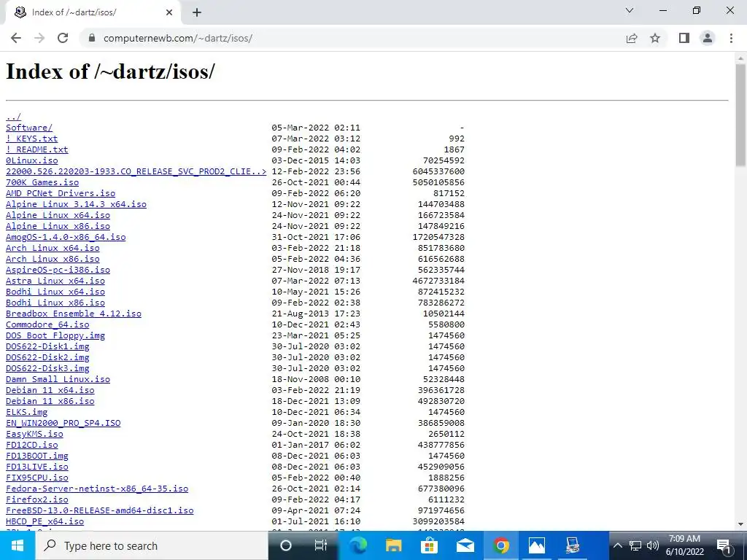Click the taskbar search box
The height and width of the screenshot is (560, 747).
pos(152,545)
